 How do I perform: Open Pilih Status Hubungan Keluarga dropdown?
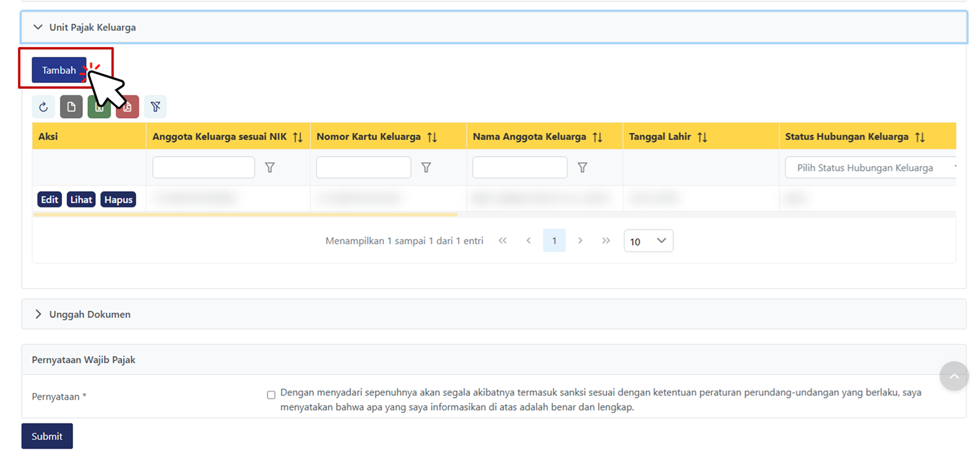(870, 167)
